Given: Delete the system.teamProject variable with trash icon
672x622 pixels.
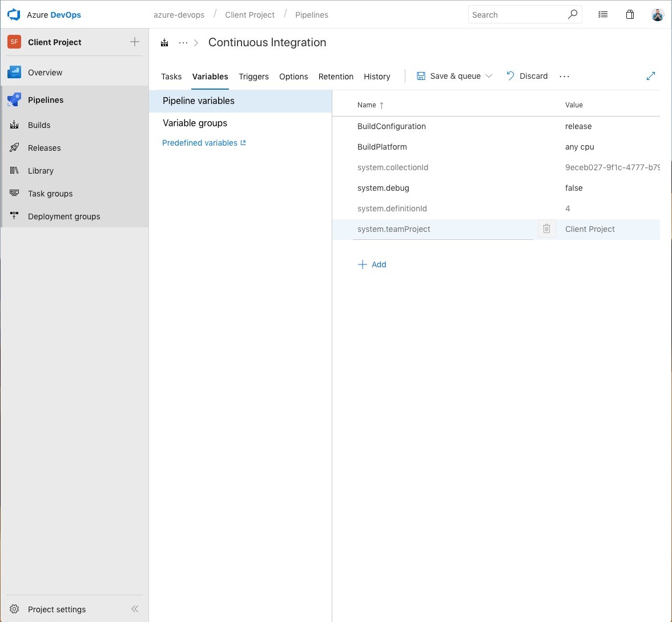Looking at the screenshot, I should [x=546, y=229].
